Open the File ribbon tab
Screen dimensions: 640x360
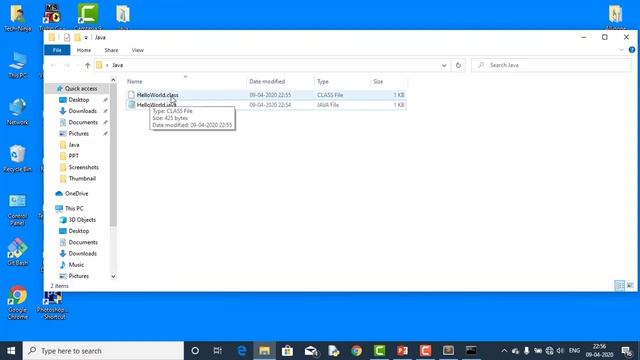coord(57,50)
